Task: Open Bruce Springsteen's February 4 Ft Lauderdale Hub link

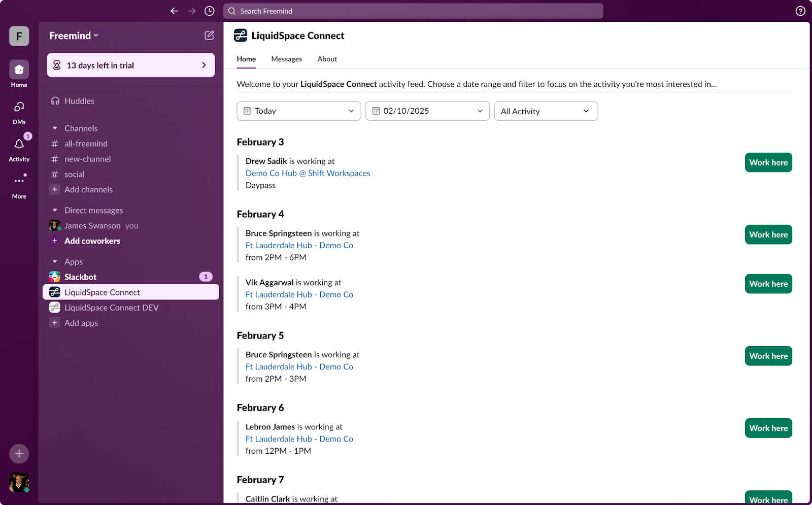Action: pyautogui.click(x=299, y=245)
